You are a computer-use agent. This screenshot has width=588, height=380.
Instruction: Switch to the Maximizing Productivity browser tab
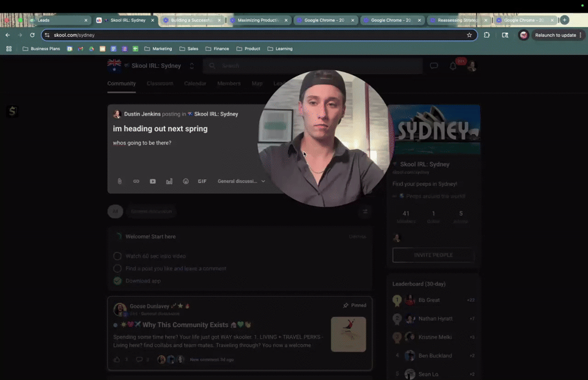(258, 20)
